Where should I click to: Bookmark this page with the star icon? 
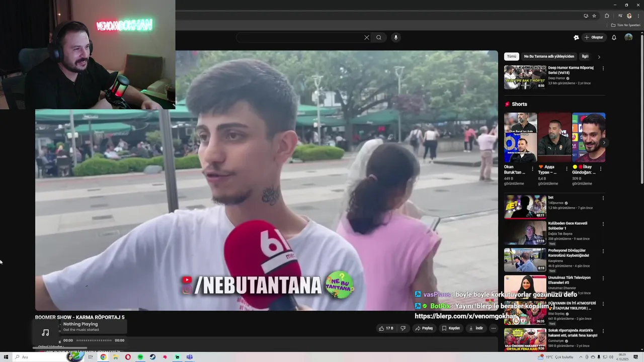click(x=594, y=16)
